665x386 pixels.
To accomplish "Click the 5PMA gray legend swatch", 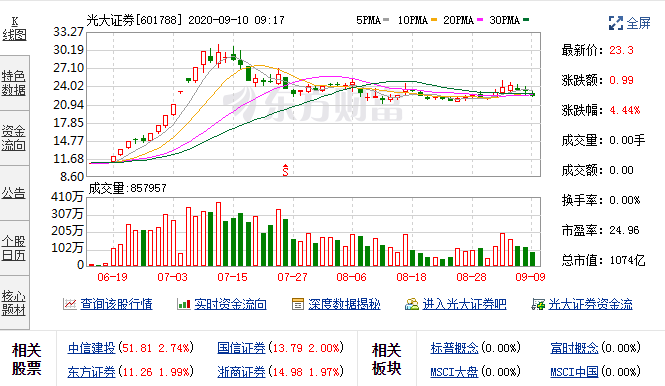I will 386,20.
